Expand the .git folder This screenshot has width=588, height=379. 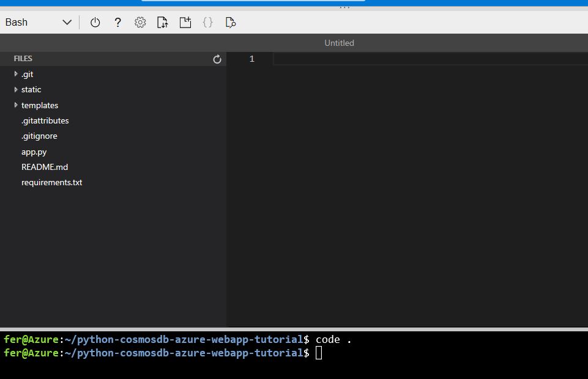click(x=16, y=74)
